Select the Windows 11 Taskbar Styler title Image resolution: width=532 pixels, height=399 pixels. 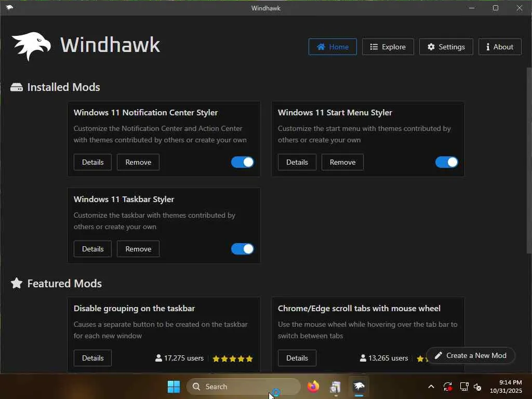click(x=124, y=199)
